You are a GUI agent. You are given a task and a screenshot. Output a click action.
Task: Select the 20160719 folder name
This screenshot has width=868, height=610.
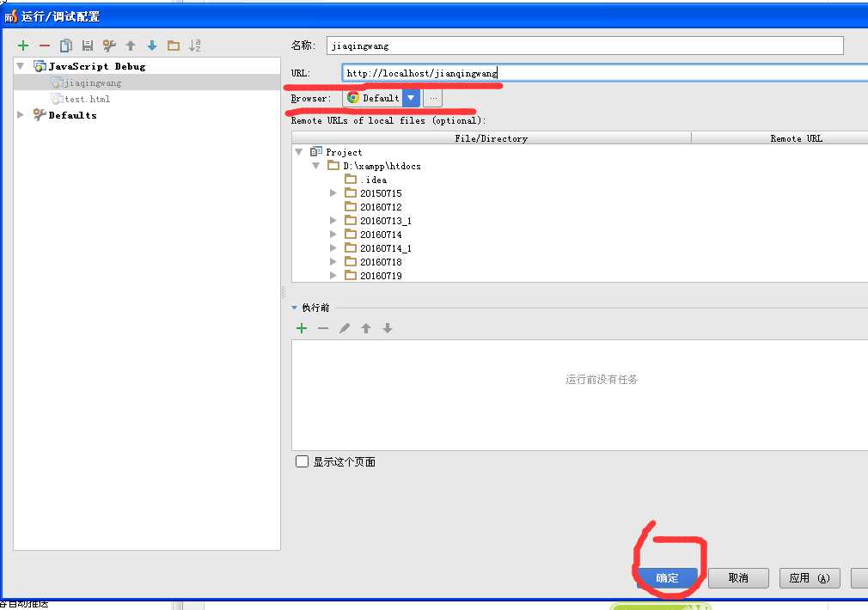pyautogui.click(x=381, y=276)
